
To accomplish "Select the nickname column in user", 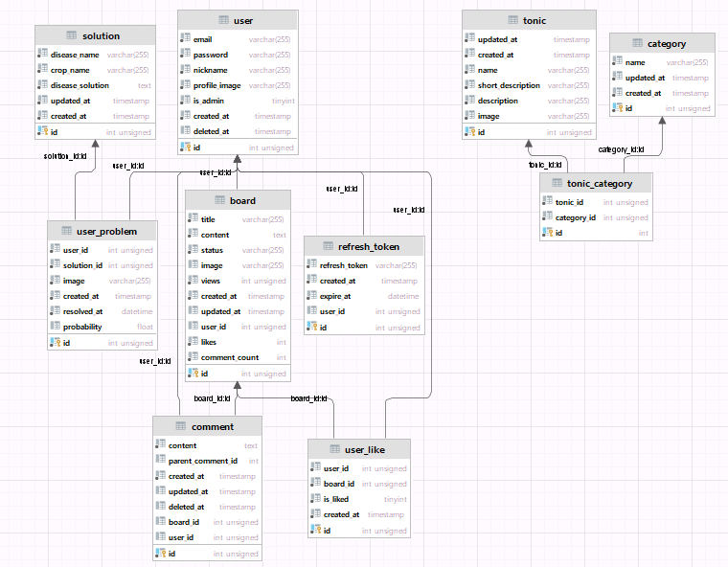I will coord(238,70).
